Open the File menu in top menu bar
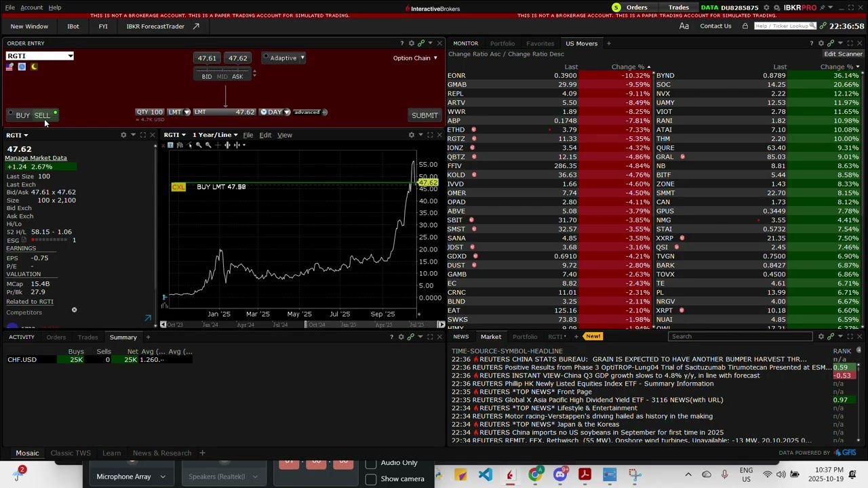The image size is (868, 488). (x=10, y=7)
